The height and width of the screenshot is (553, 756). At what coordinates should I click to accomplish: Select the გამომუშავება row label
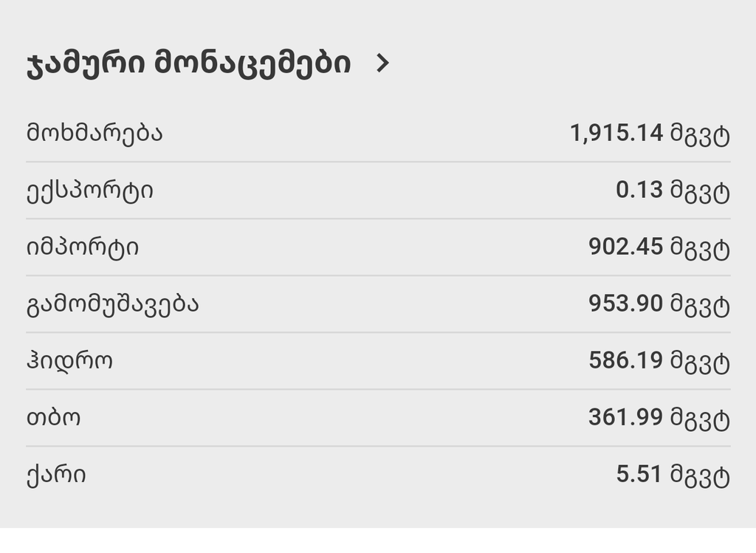point(112,305)
